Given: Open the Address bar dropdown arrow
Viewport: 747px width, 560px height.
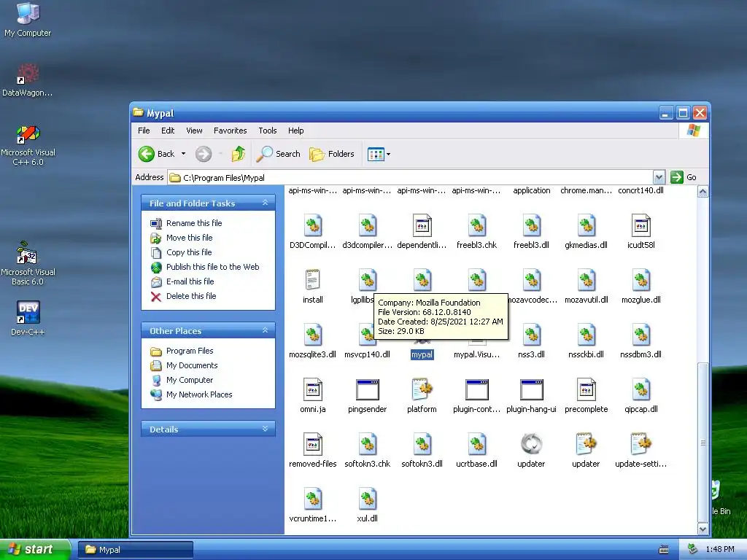Looking at the screenshot, I should (659, 178).
